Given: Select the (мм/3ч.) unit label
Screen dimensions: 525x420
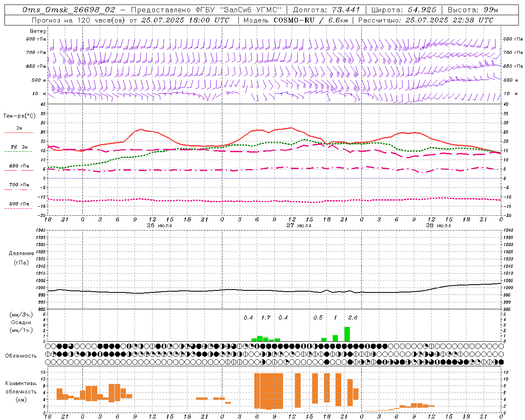Looking at the screenshot, I should click(21, 315).
